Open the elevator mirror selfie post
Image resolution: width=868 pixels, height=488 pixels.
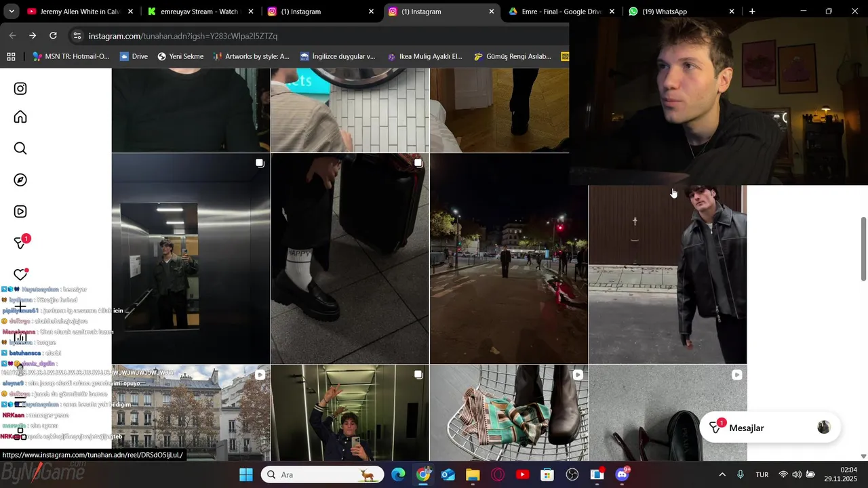[x=191, y=258]
